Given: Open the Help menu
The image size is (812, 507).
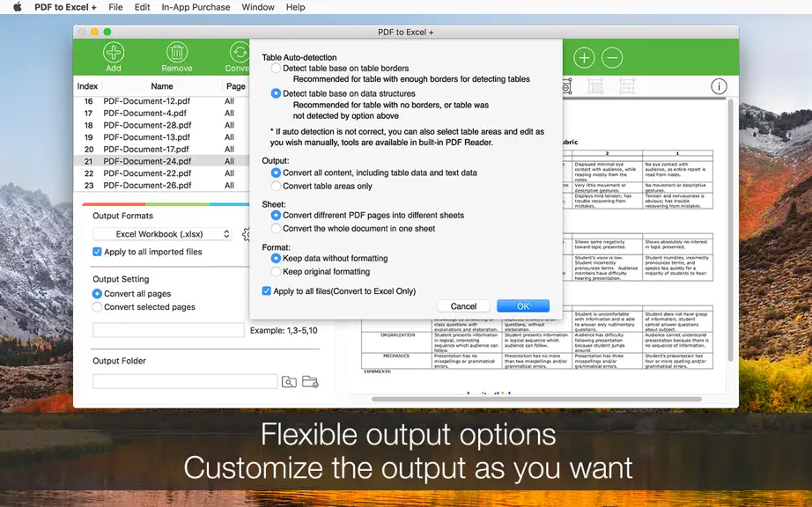Looking at the screenshot, I should (296, 7).
